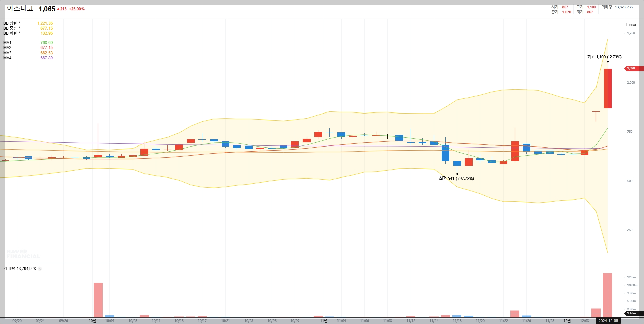Click the 09/20 date axis label
This screenshot has height=324, width=644.
coord(17,321)
